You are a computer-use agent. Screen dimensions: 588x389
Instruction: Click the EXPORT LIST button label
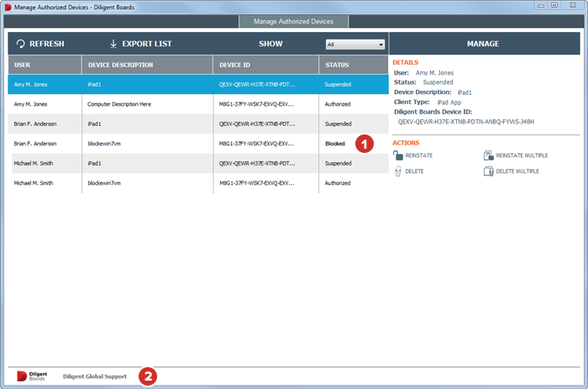(147, 44)
